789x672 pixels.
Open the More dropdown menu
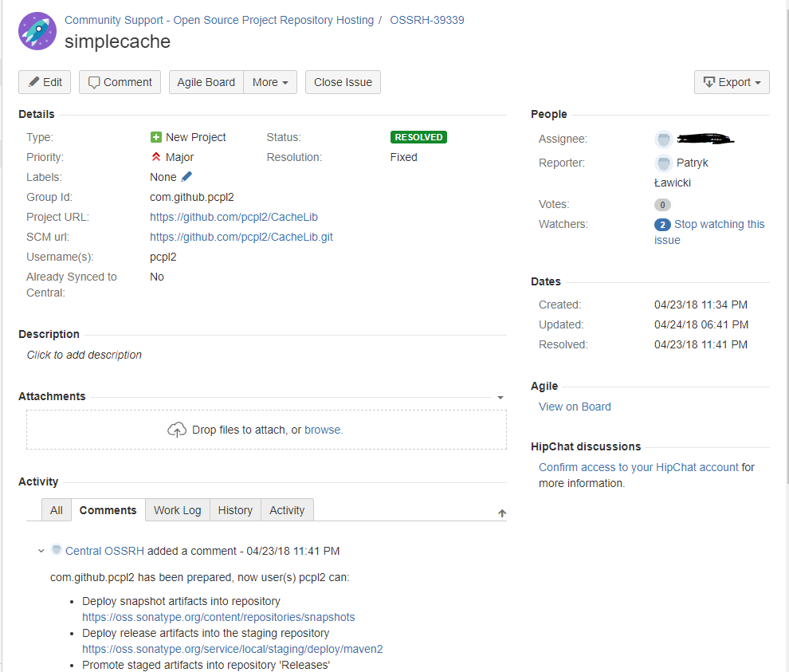click(x=270, y=82)
